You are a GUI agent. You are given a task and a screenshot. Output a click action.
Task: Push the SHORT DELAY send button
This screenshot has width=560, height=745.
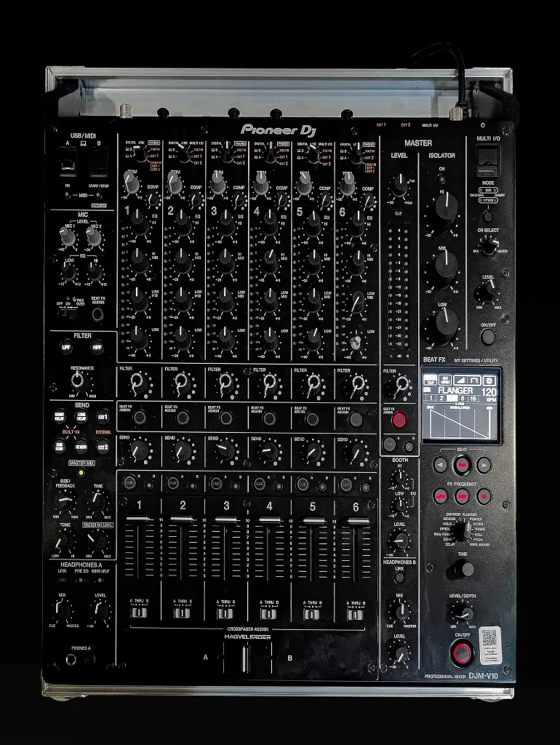[60, 417]
